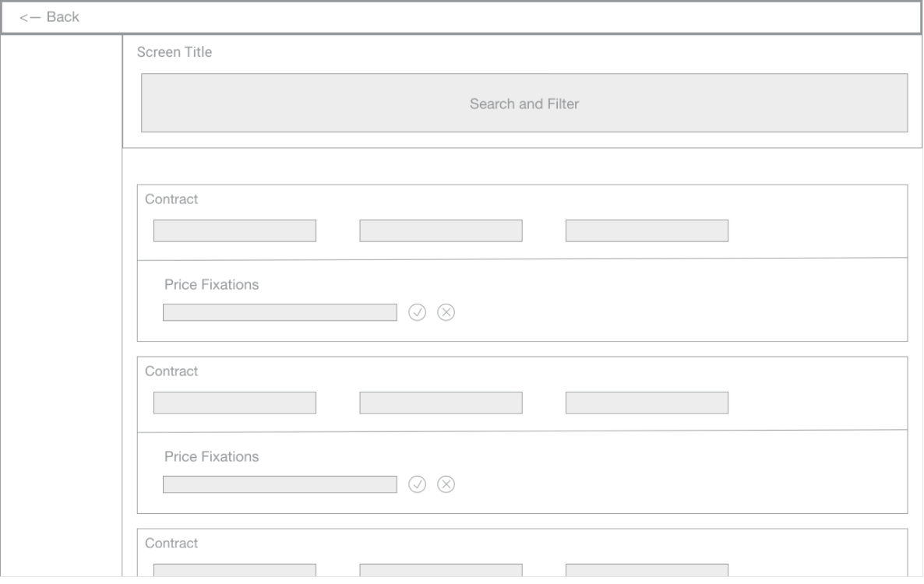Select the leftmost field in the first Contract card

coord(235,230)
